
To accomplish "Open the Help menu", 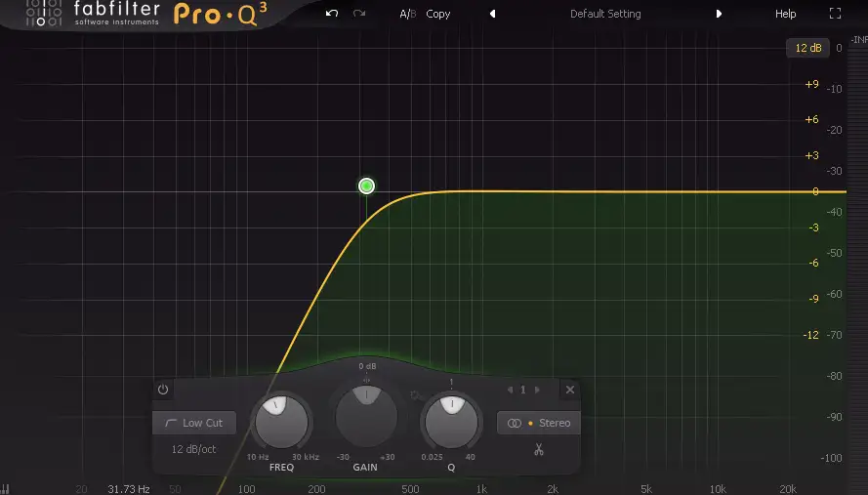I will (x=785, y=14).
